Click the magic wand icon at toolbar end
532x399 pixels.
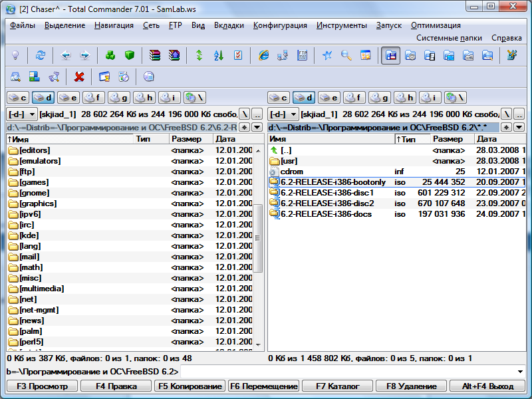click(512, 55)
